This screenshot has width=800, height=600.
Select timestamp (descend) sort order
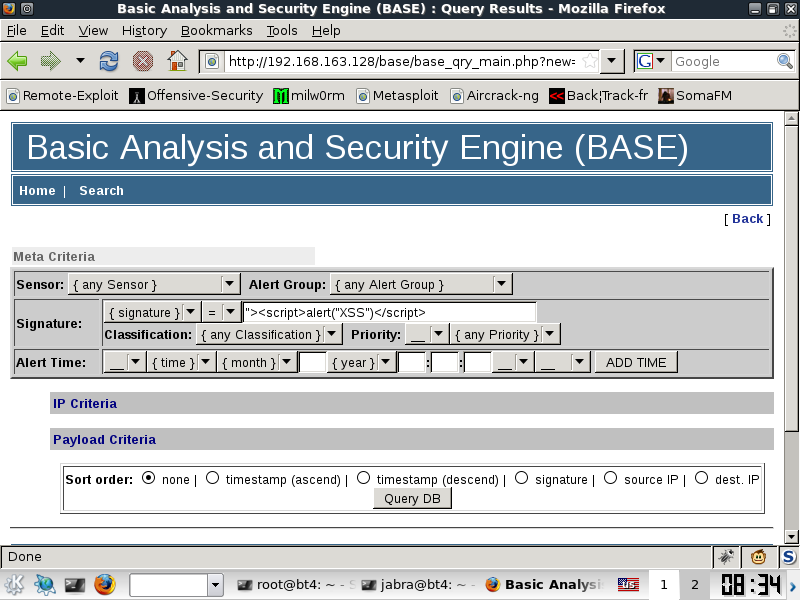363,478
